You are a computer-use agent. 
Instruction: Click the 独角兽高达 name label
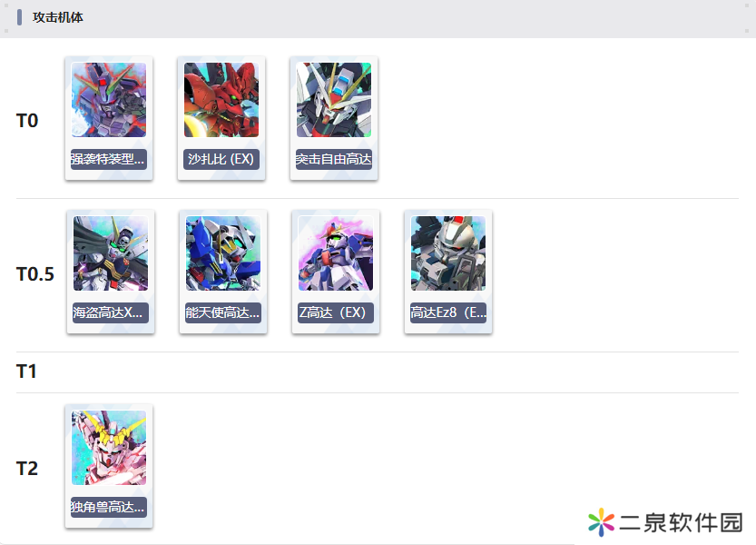[x=109, y=508]
